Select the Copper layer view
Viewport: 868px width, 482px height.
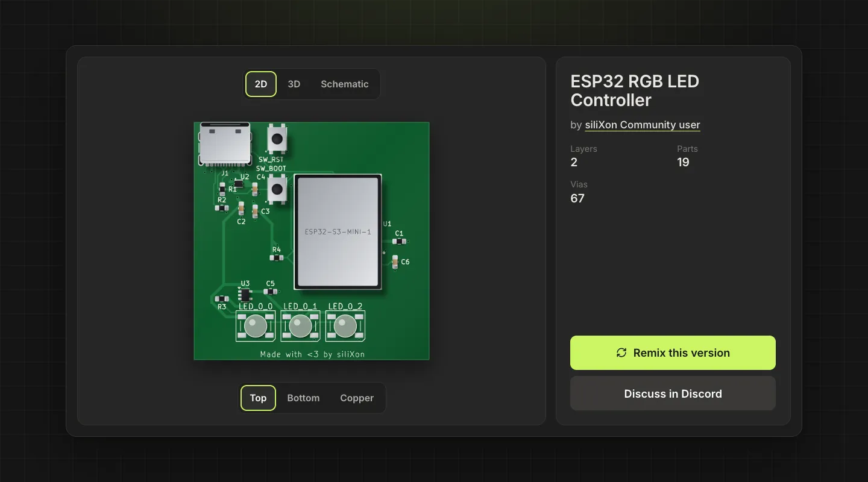point(357,398)
